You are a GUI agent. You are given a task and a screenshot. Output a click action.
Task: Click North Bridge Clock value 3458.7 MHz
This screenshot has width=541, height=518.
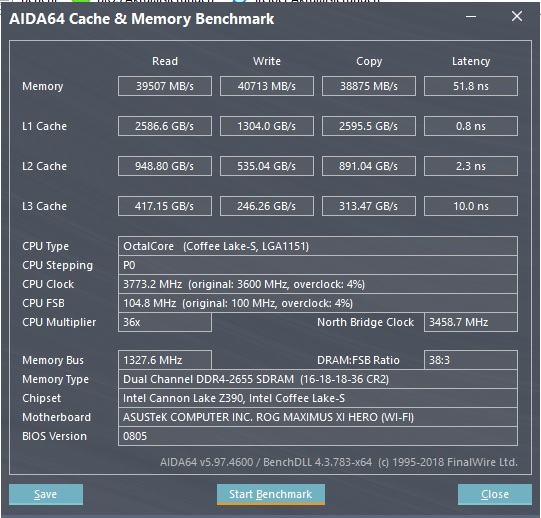[x=471, y=322]
